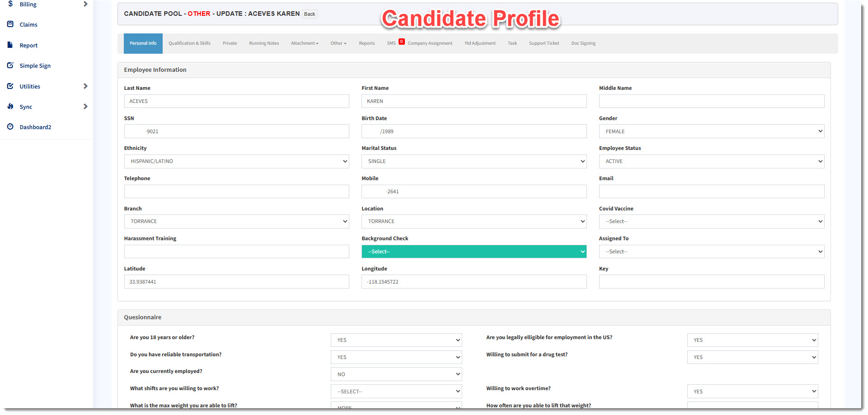Expand the Sync submenu chevron
This screenshot has height=415, width=868.
[x=85, y=107]
